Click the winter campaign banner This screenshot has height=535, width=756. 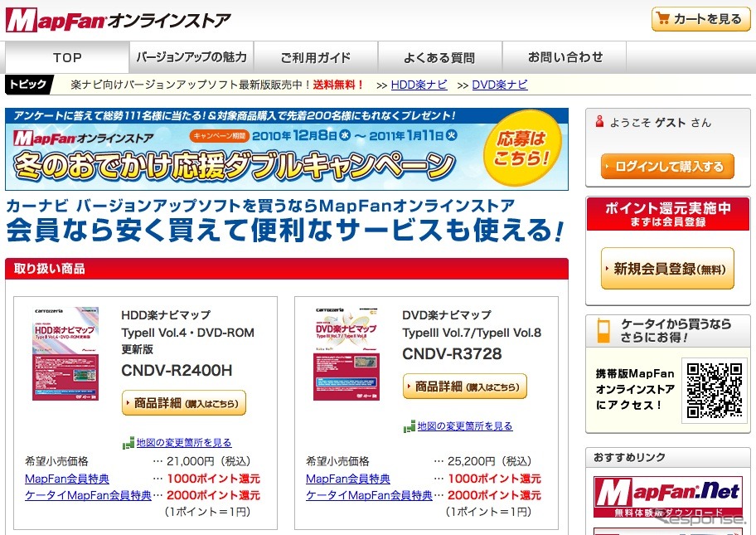[286, 150]
